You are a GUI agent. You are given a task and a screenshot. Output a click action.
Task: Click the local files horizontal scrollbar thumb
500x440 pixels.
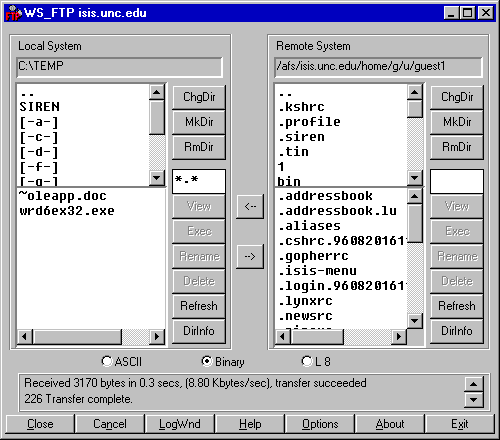tap(77, 337)
